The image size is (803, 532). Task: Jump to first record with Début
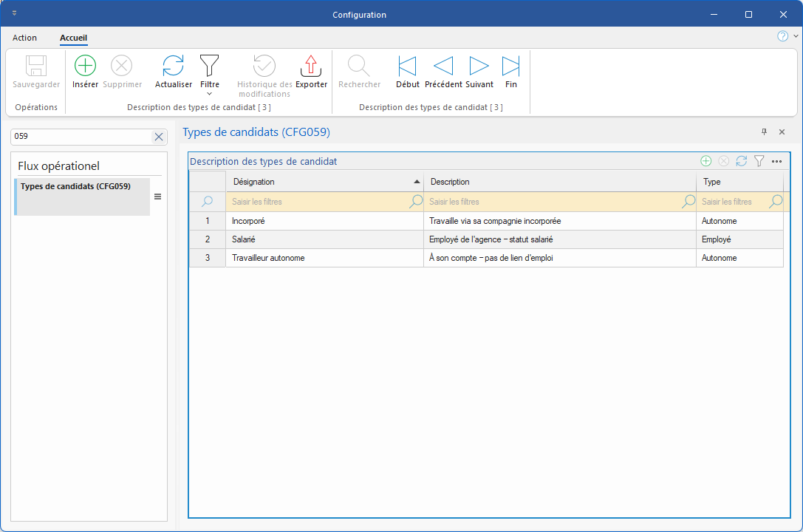pos(407,72)
